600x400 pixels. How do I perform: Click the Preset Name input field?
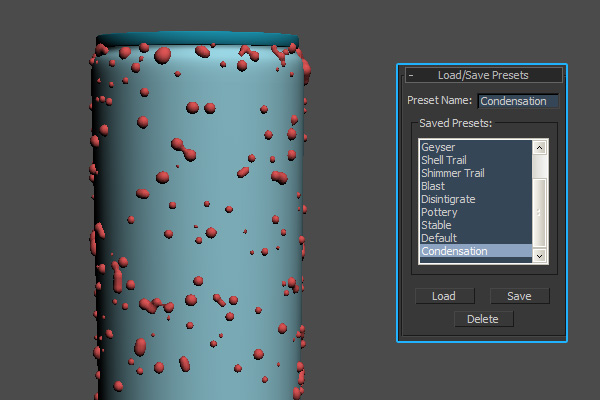pyautogui.click(x=517, y=101)
